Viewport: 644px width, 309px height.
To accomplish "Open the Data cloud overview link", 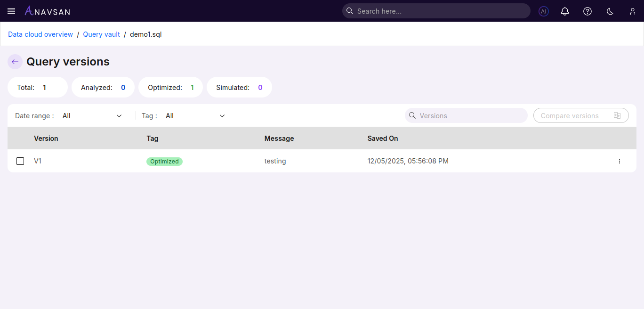I will click(x=40, y=34).
